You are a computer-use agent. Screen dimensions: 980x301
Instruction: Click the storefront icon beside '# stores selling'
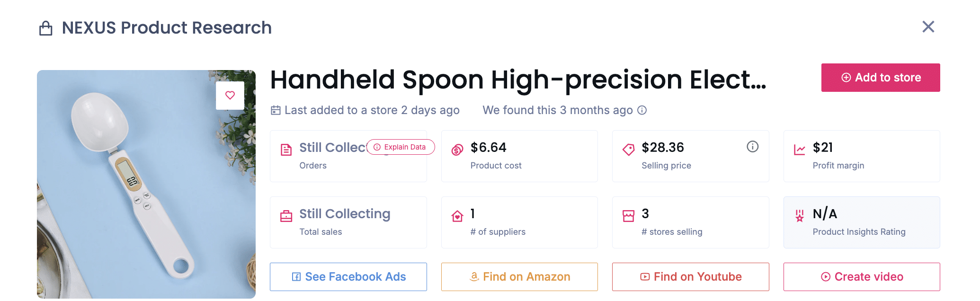(x=629, y=215)
